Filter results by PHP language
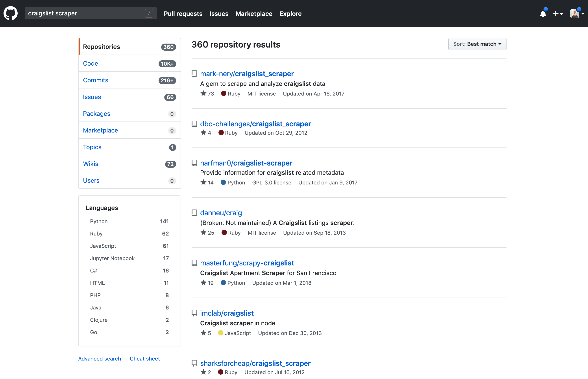The height and width of the screenshot is (379, 588). (129, 295)
